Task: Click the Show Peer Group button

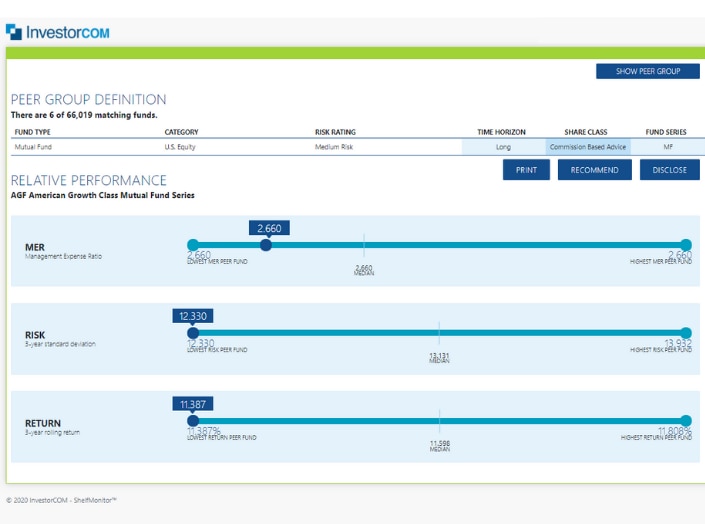Action: point(647,71)
